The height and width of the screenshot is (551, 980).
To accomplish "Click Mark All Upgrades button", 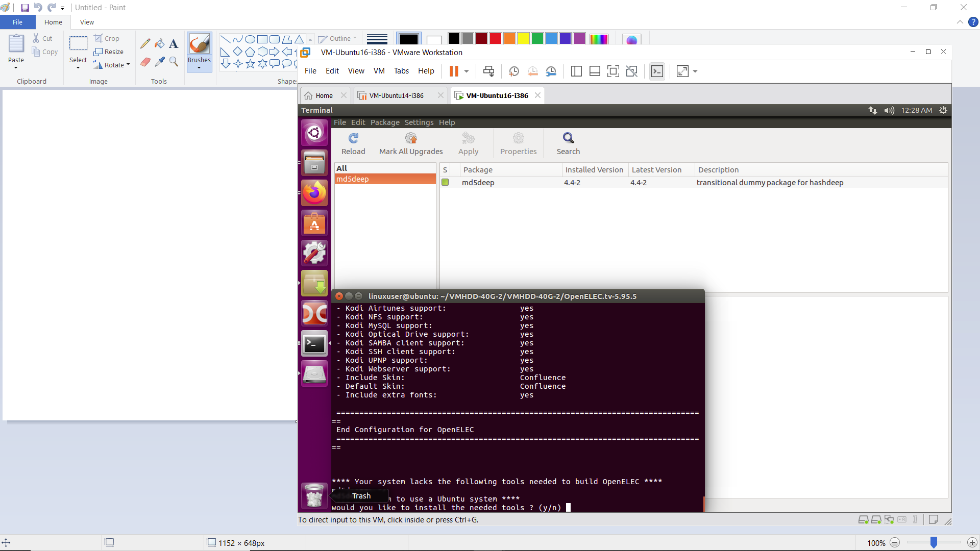I will pos(411,144).
